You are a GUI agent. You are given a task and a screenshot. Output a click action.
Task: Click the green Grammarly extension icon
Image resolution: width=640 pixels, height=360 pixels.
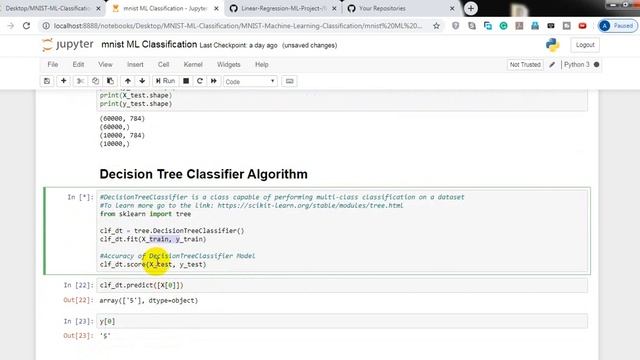(503, 26)
